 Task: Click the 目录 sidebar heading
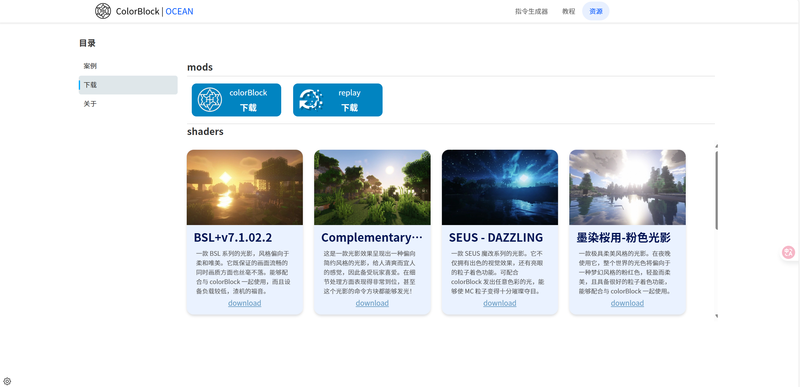point(87,43)
